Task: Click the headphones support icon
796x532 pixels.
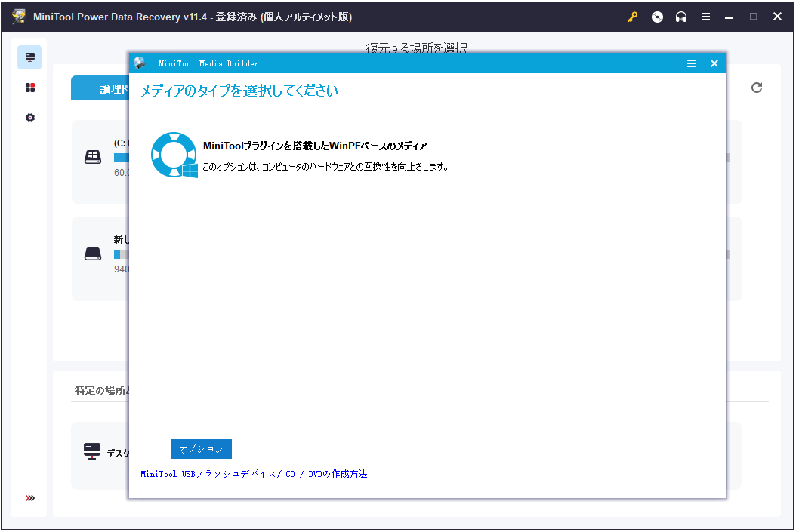Action: pos(680,16)
